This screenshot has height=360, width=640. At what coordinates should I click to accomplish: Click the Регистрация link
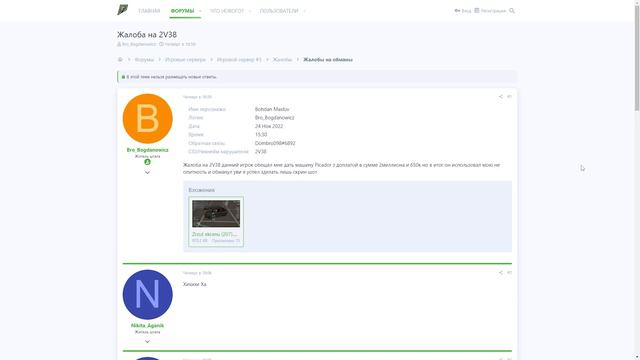490,11
